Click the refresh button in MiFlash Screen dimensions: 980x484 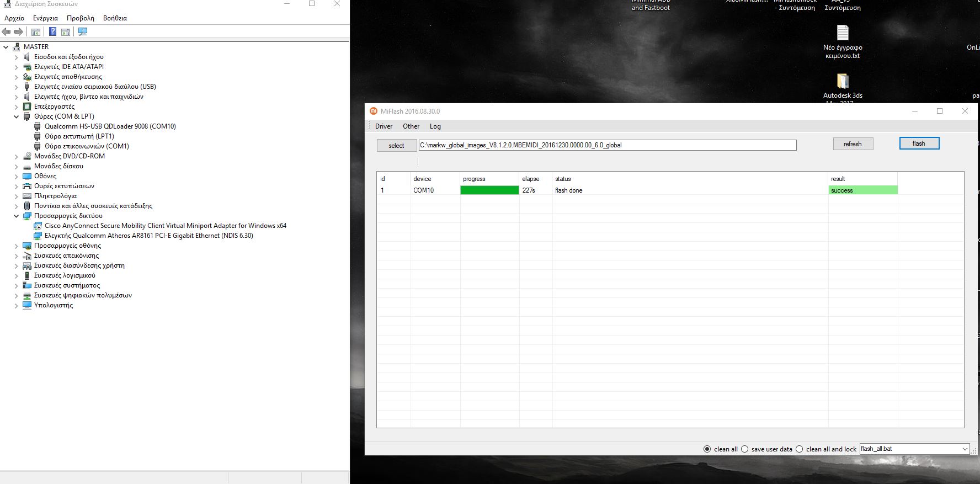(853, 144)
